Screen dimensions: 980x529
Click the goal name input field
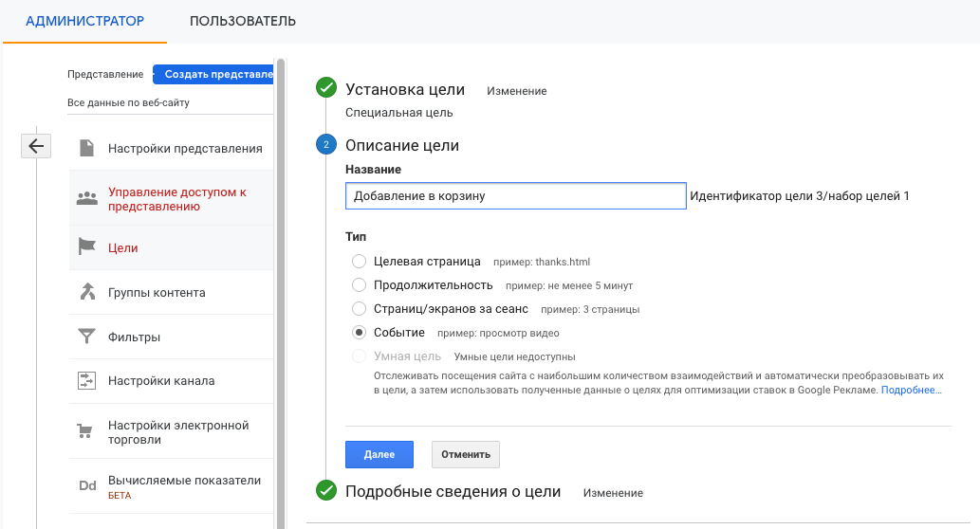[x=515, y=196]
